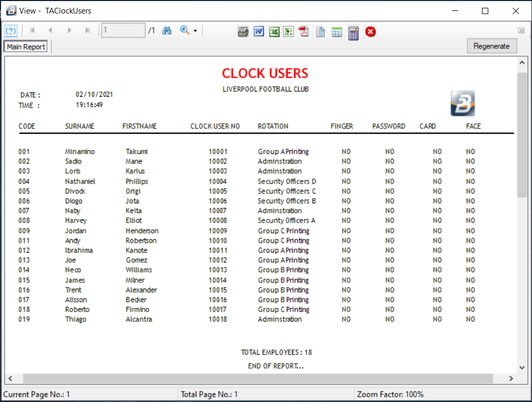Screen dimensions: 532x402
Task: Click the page number input field
Action: (x=123, y=30)
